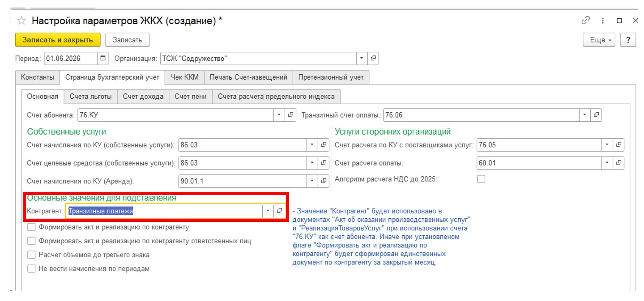Switch to Чек ККМ tab
The width and height of the screenshot is (644, 301).
tap(184, 77)
